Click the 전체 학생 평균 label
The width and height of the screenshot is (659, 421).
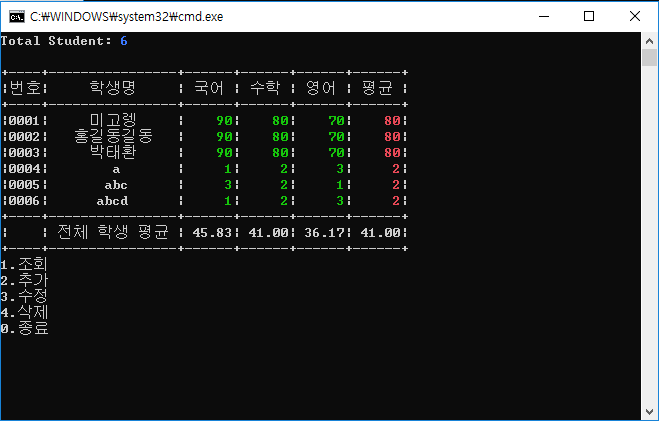113,232
